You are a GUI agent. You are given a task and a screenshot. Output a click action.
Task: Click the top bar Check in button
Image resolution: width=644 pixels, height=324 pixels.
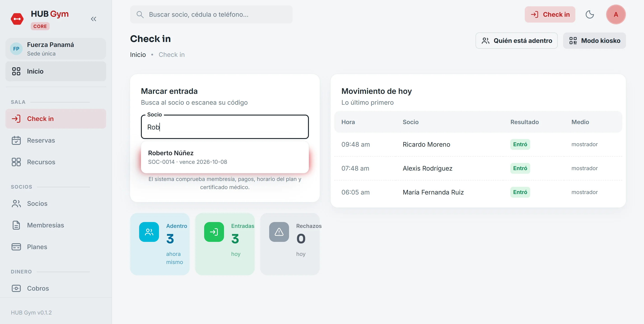click(550, 14)
